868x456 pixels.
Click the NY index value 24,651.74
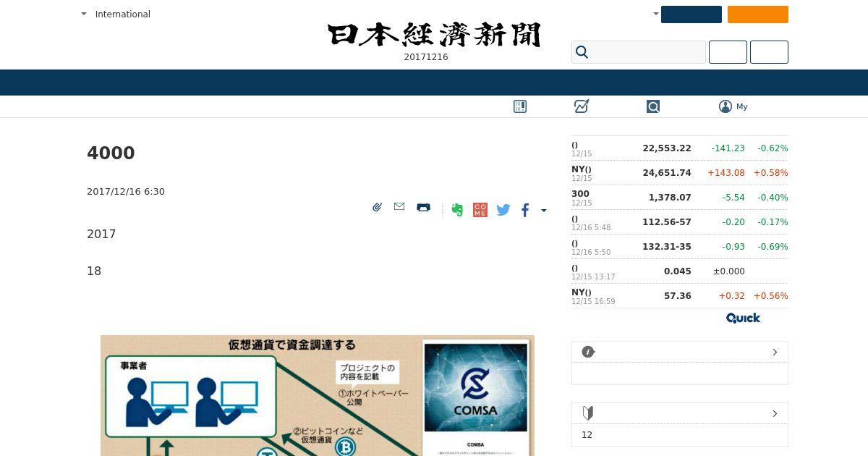pyautogui.click(x=667, y=173)
